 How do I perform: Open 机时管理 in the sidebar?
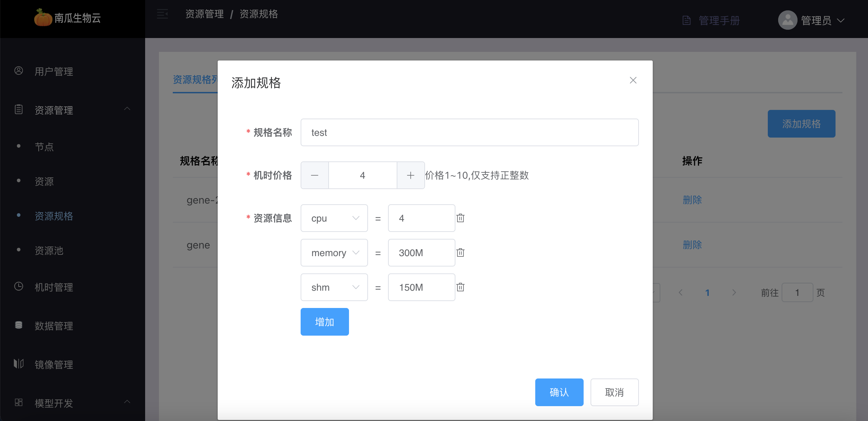54,287
